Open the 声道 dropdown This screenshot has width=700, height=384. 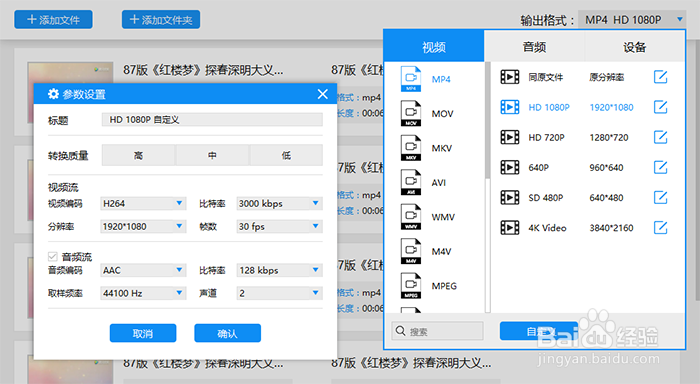coord(279,293)
